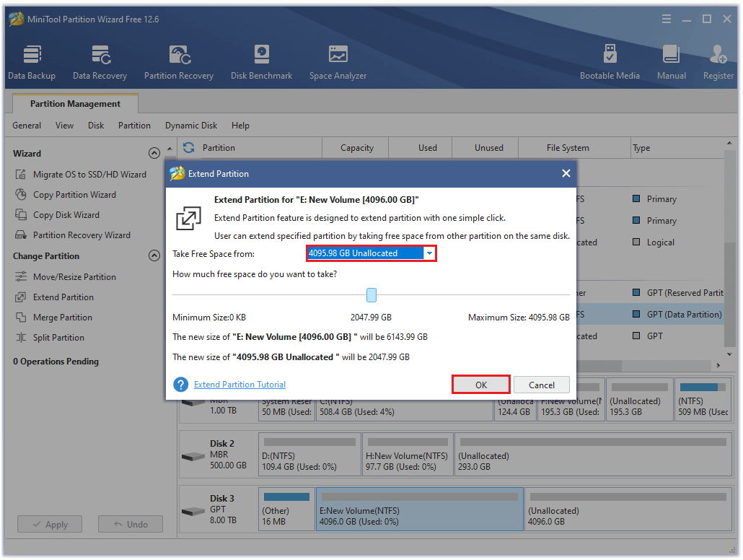The width and height of the screenshot is (743, 560).
Task: Select H:New Volume(NTFS) block on Disk 2
Action: point(408,454)
